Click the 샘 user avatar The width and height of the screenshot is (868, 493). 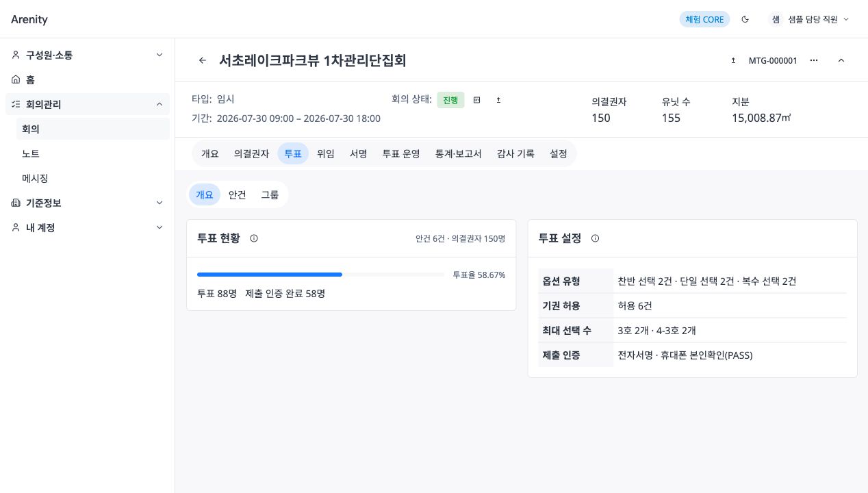[776, 19]
